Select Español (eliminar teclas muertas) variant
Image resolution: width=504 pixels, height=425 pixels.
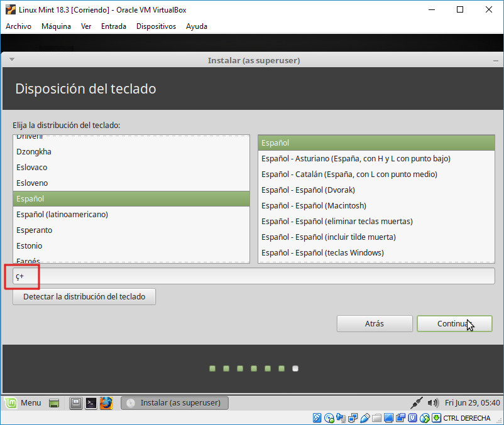[376, 222]
